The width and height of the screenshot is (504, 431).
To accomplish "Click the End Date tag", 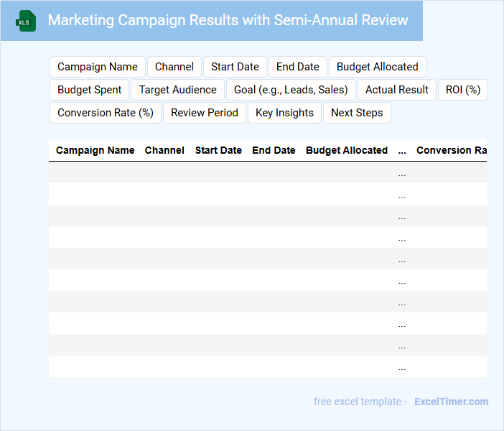I will (x=297, y=67).
